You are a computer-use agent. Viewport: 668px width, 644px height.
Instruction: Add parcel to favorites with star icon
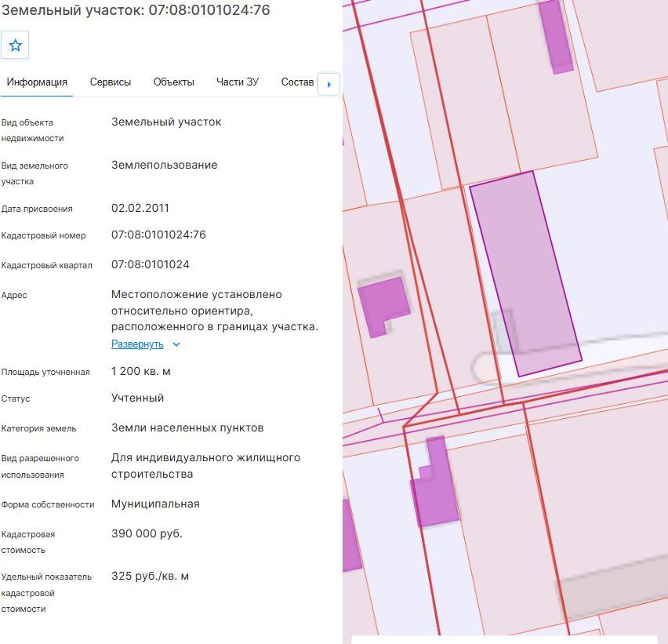15,45
